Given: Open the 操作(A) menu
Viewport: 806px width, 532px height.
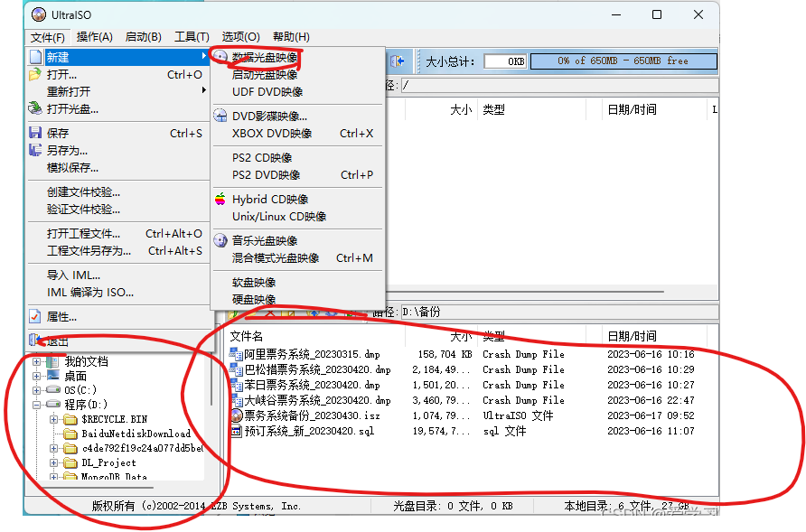Looking at the screenshot, I should pos(94,37).
